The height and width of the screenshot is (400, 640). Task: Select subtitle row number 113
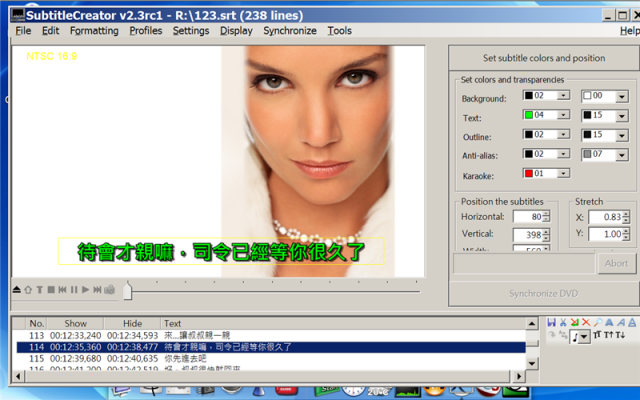tap(271, 336)
